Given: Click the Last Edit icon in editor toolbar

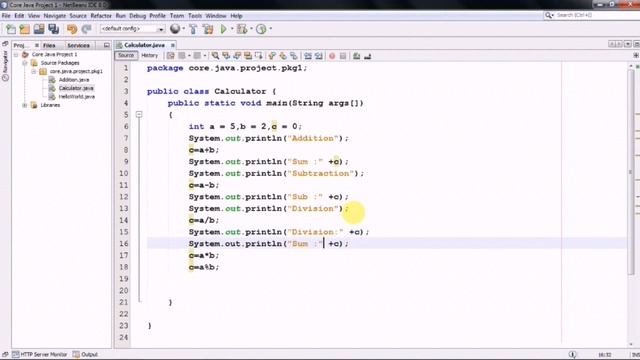Looking at the screenshot, I should (170, 56).
